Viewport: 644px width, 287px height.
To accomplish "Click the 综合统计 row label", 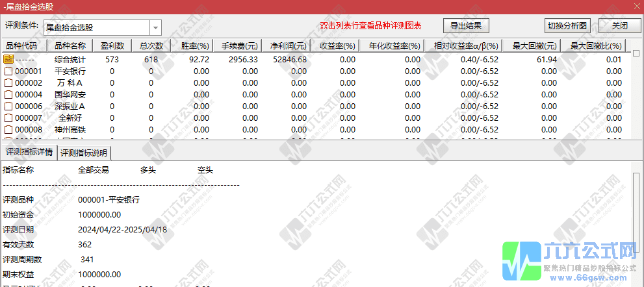I will (x=70, y=60).
